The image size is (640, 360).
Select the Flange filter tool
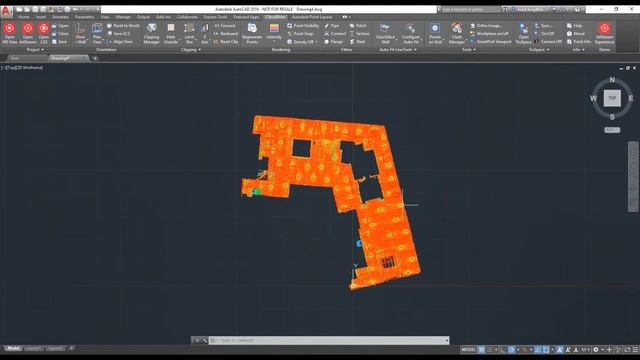pos(333,42)
